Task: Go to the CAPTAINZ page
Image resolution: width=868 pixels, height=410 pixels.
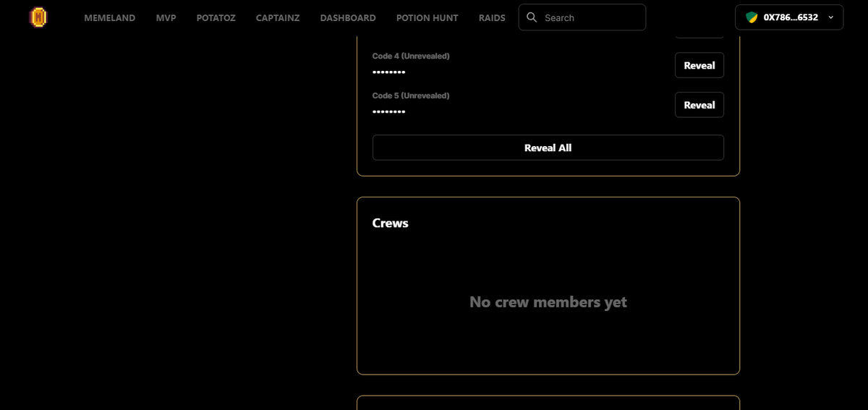Action: point(278,18)
